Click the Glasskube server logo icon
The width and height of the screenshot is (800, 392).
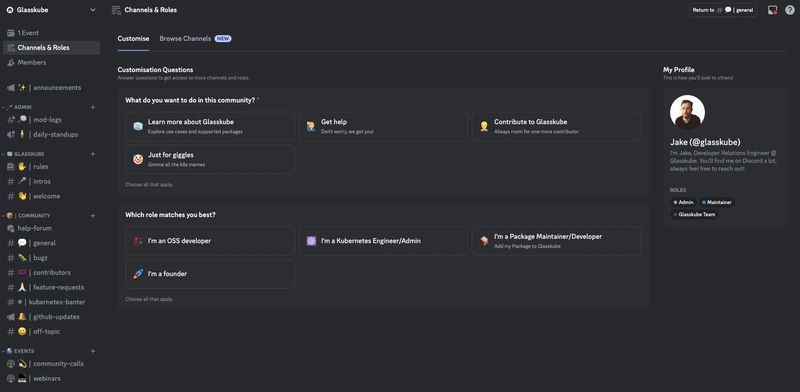point(10,10)
